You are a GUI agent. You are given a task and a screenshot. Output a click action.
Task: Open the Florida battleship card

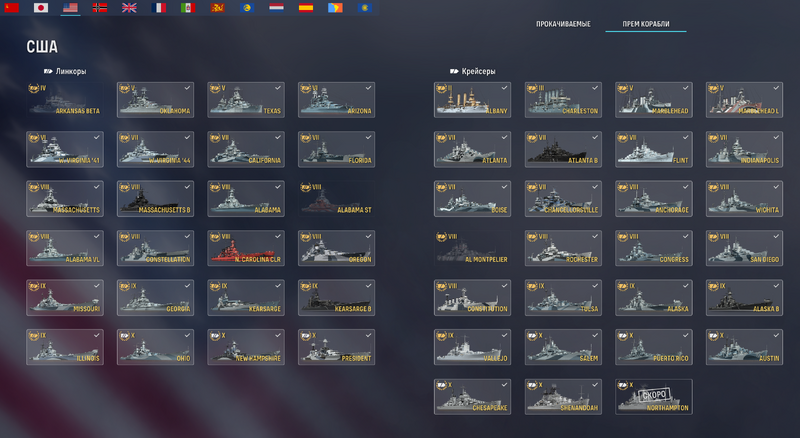[337, 150]
